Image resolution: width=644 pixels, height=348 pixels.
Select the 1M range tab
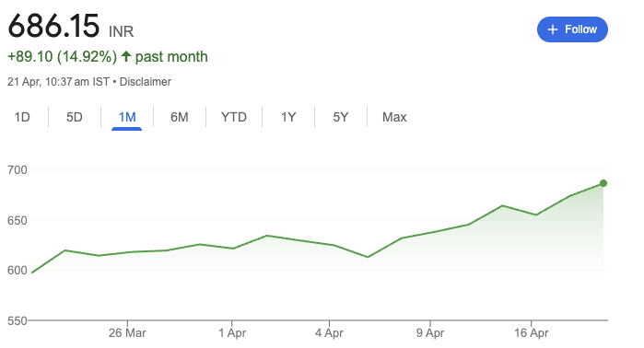coord(127,117)
